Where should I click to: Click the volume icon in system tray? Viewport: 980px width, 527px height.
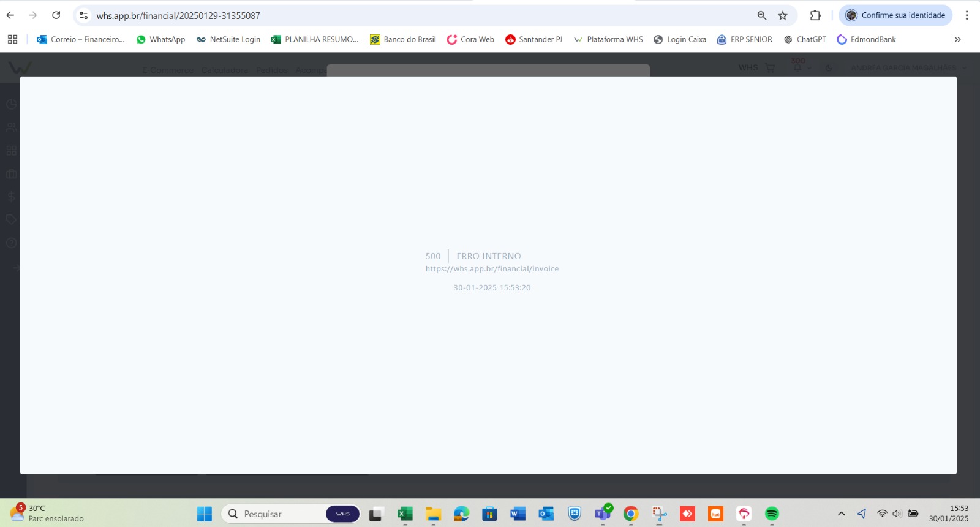[897, 514]
